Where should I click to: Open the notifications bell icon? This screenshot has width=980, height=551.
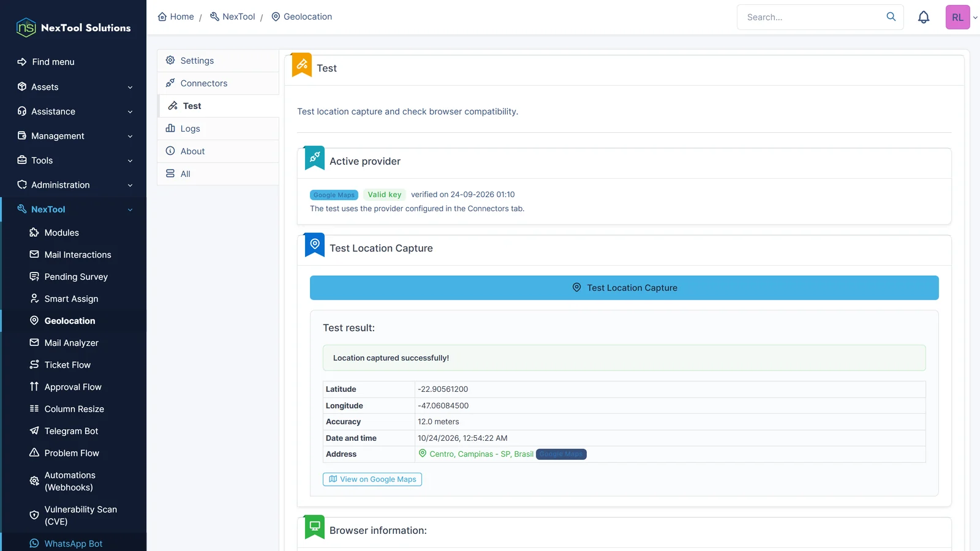(924, 17)
